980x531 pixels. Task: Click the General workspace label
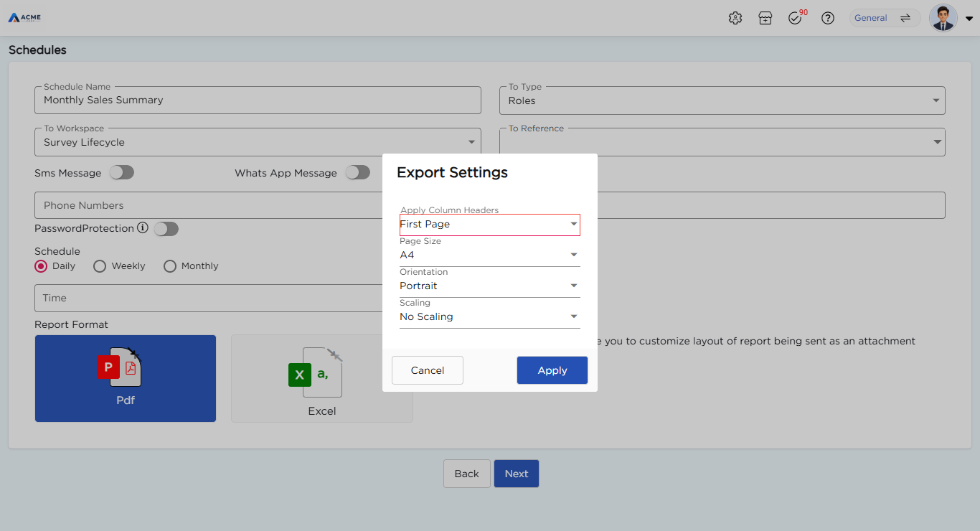pos(871,18)
